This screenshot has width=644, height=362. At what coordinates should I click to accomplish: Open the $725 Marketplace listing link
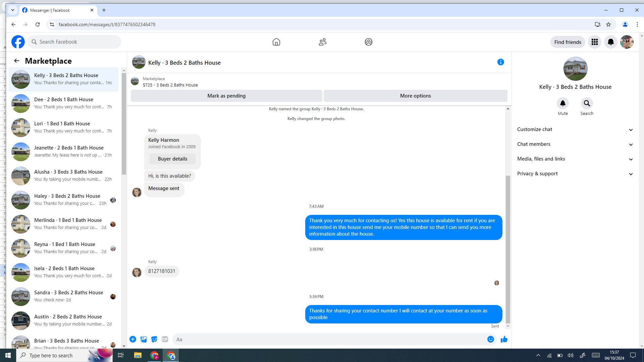[170, 85]
